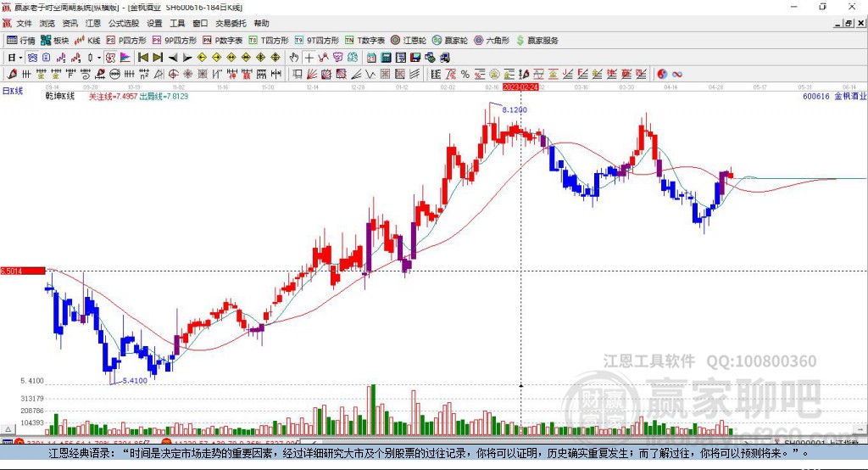Open the 设置 menu
868x470 pixels.
154,23
